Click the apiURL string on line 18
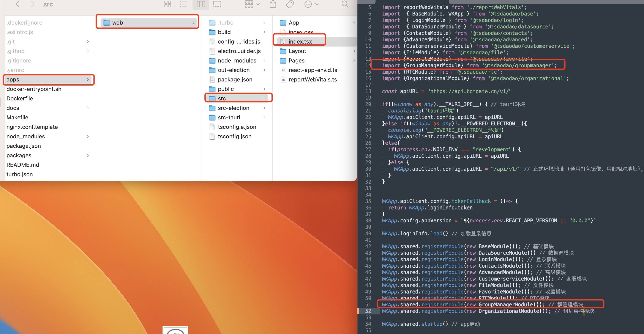This screenshot has width=644, height=334. [469, 91]
